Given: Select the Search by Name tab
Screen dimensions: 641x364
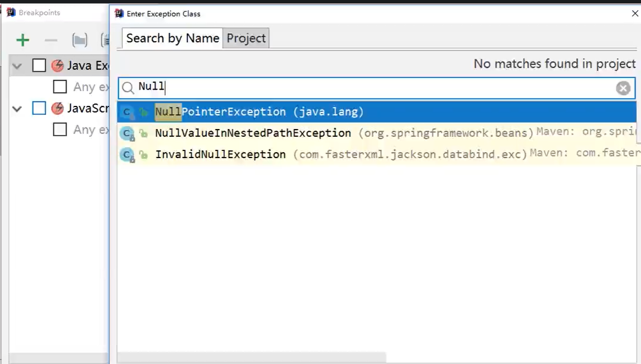Looking at the screenshot, I should pos(172,38).
